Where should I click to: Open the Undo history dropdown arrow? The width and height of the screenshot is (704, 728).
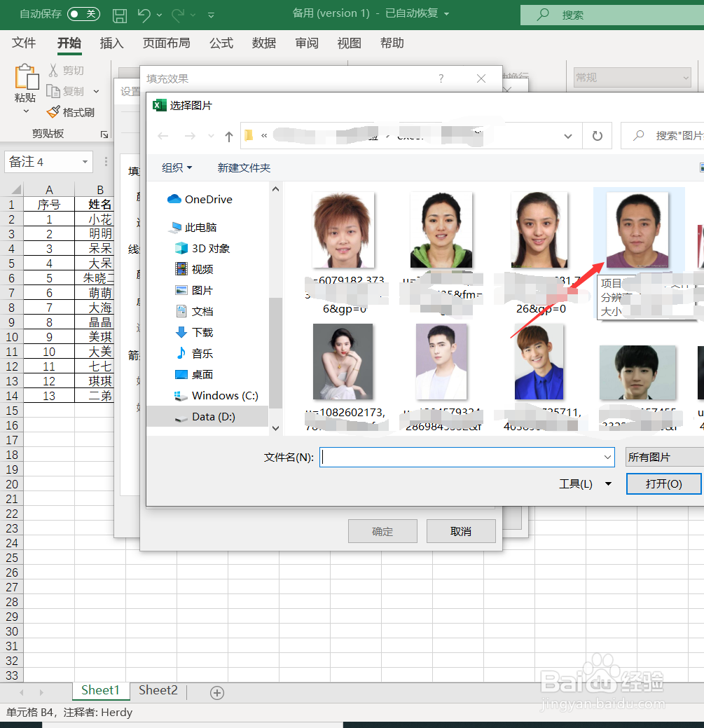pyautogui.click(x=159, y=15)
